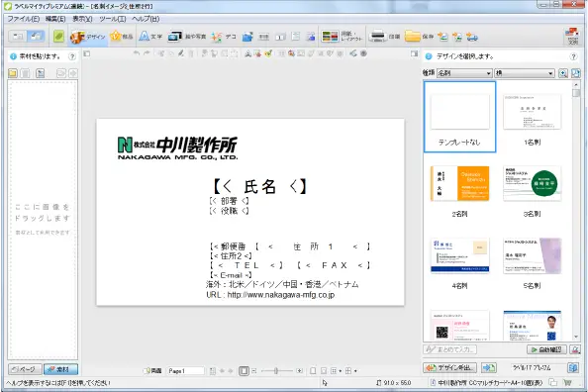
Task: Click the blue folder icon after デコ
Action: click(x=247, y=37)
